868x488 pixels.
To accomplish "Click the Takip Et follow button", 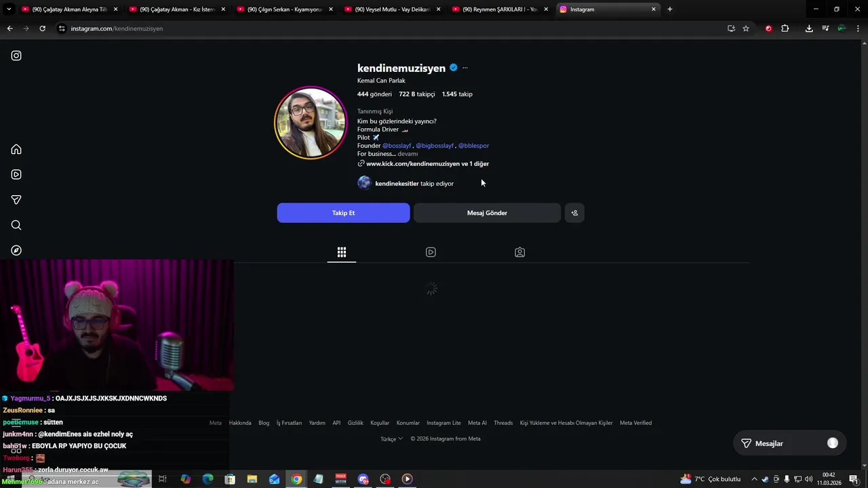I will coord(343,213).
